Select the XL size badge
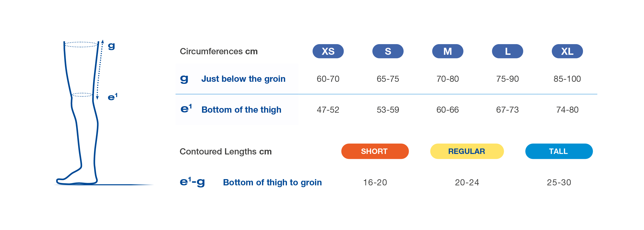Screen dimensions: 644x230 coord(567,51)
